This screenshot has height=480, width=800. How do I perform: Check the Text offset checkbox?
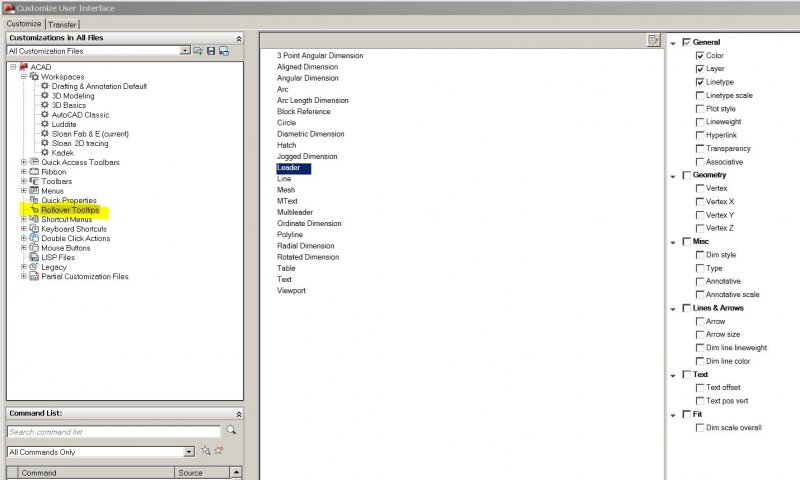coord(700,388)
